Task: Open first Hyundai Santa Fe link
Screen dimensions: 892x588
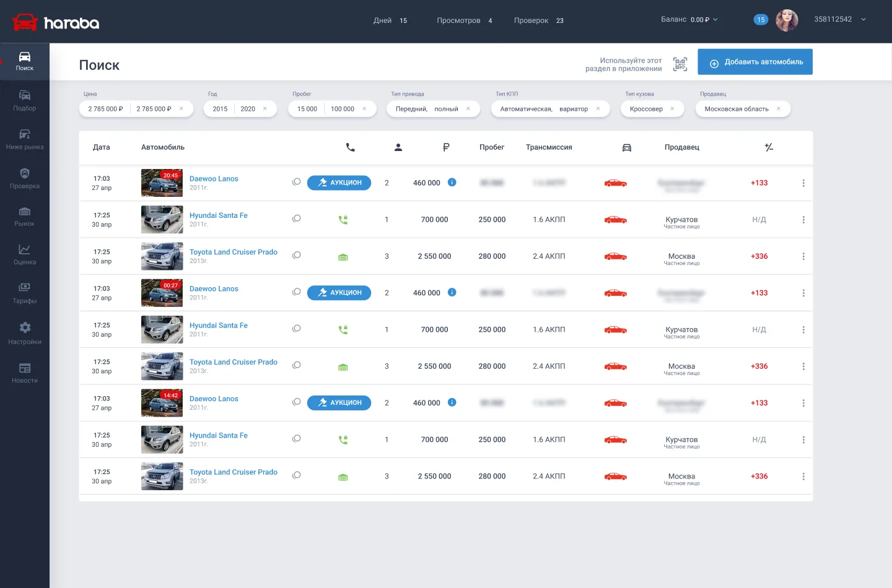Action: click(219, 215)
